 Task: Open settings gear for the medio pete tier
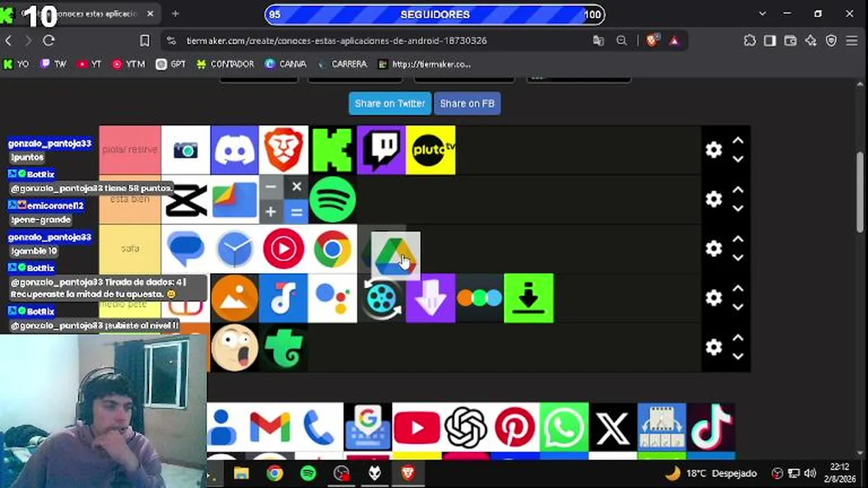[713, 298]
